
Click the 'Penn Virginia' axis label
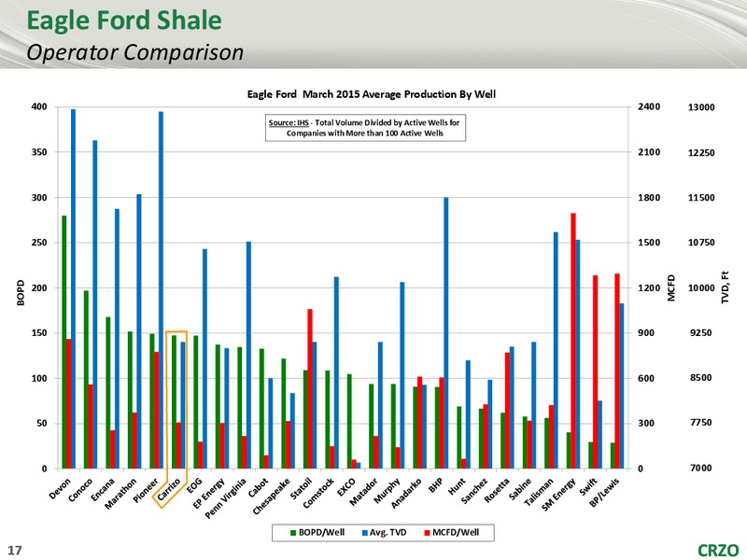point(225,498)
